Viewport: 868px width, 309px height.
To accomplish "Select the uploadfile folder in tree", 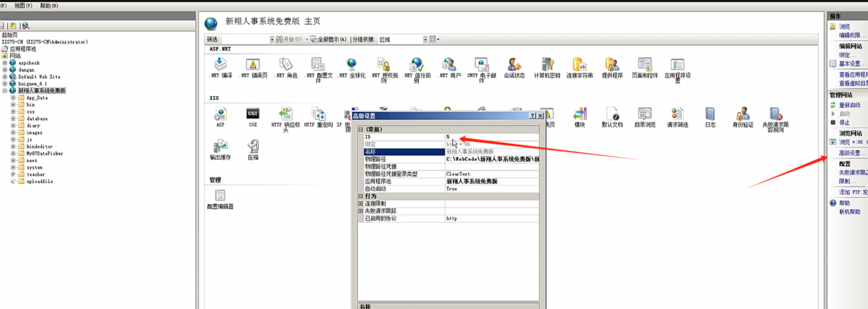I will point(39,181).
